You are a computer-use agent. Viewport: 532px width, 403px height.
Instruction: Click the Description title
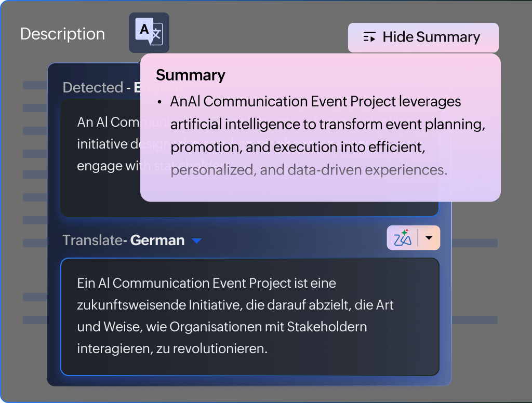[62, 33]
